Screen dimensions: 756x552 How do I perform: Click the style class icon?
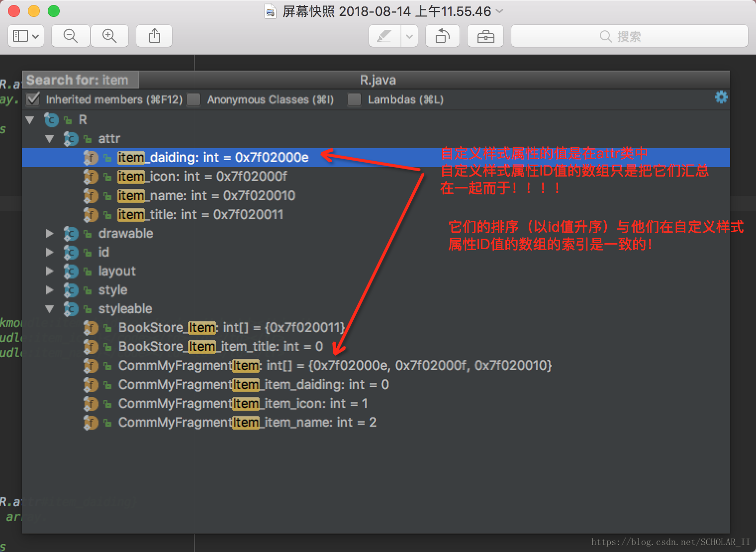coord(71,290)
